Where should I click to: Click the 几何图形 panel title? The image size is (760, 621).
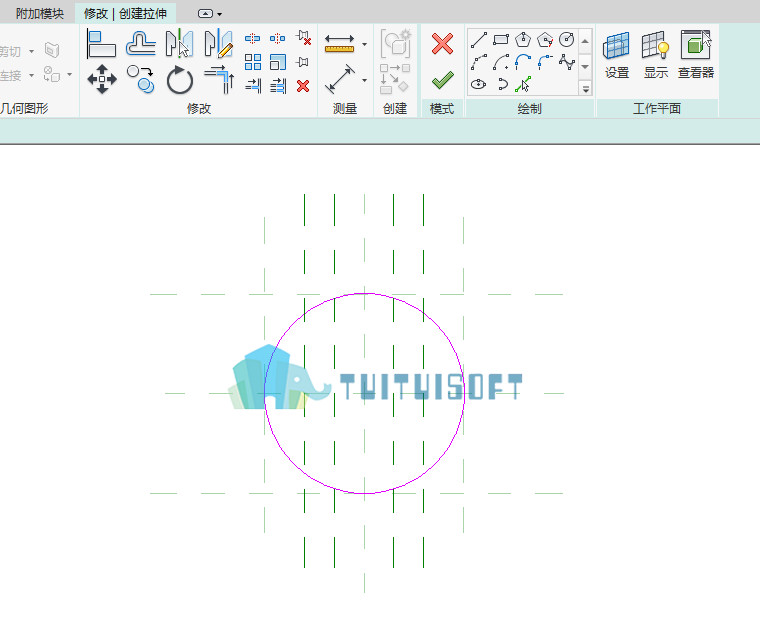coord(24,108)
